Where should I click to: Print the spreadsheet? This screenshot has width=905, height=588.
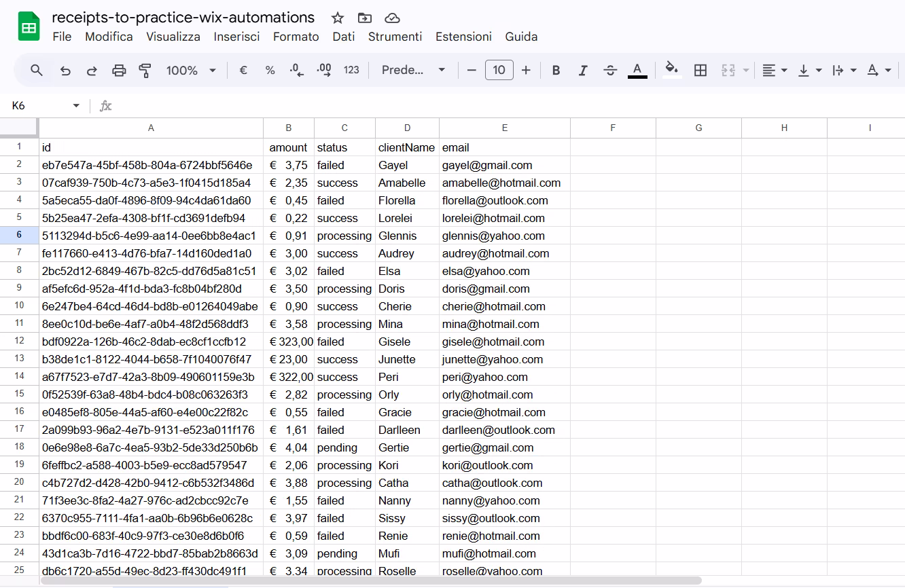click(x=119, y=70)
